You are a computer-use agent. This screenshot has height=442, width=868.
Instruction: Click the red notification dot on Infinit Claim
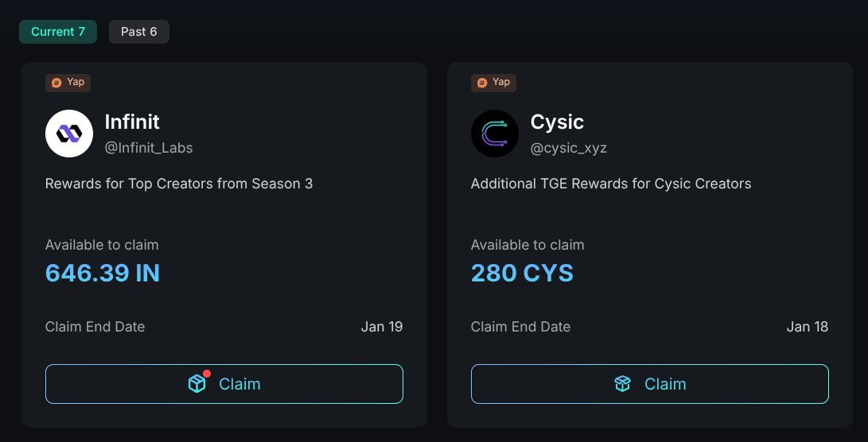tap(207, 373)
